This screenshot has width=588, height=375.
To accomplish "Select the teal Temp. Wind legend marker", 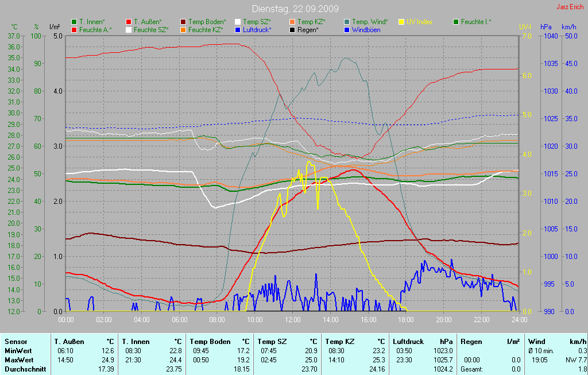I will [x=347, y=22].
